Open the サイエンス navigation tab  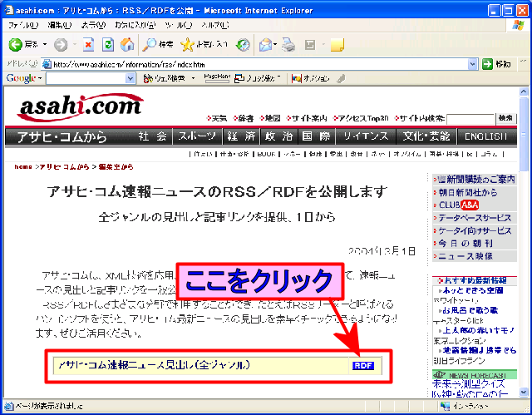click(366, 136)
